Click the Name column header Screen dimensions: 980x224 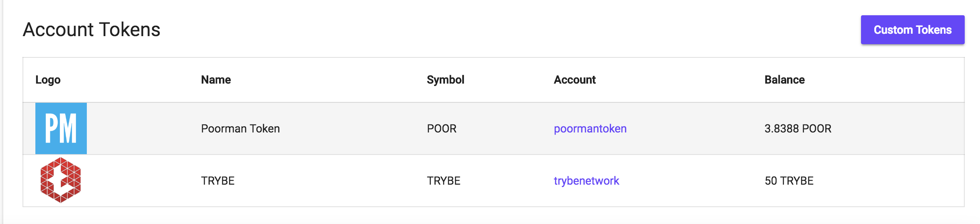tap(216, 79)
